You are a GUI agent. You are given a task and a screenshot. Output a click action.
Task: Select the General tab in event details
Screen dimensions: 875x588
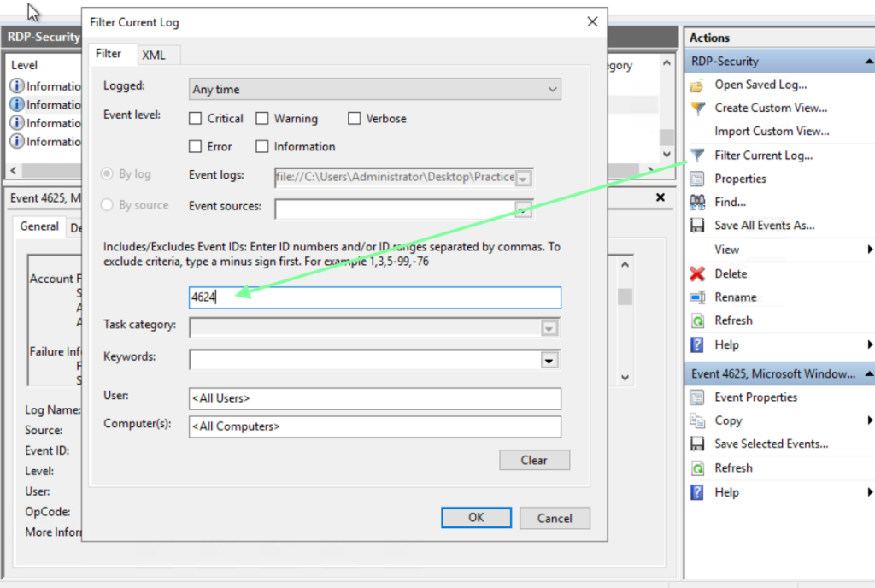39,226
